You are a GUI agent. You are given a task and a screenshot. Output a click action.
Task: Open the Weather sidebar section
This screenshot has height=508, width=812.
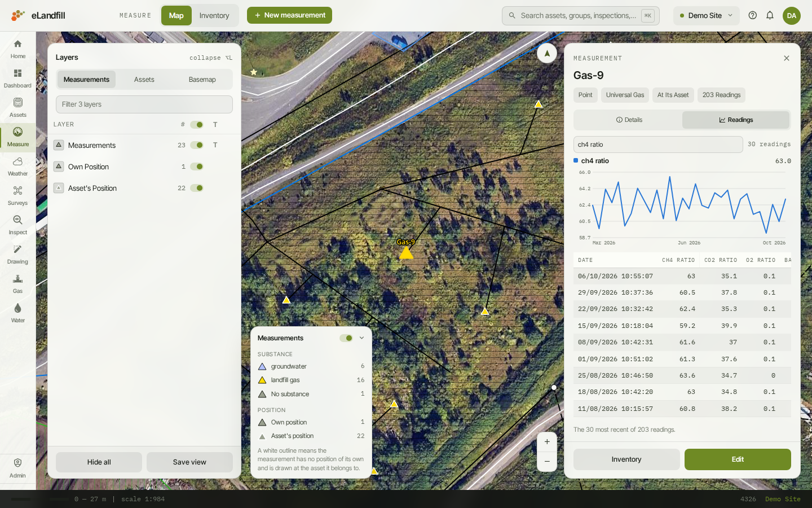pyautogui.click(x=18, y=167)
